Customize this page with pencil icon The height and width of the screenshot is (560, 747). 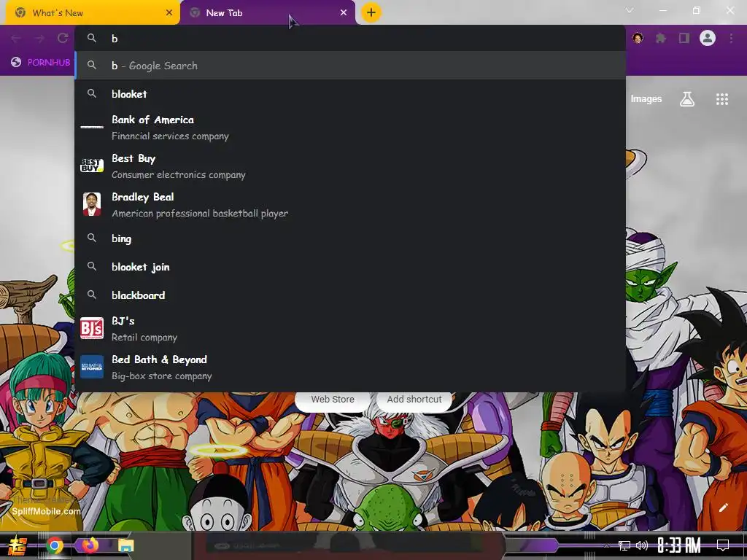point(723,507)
